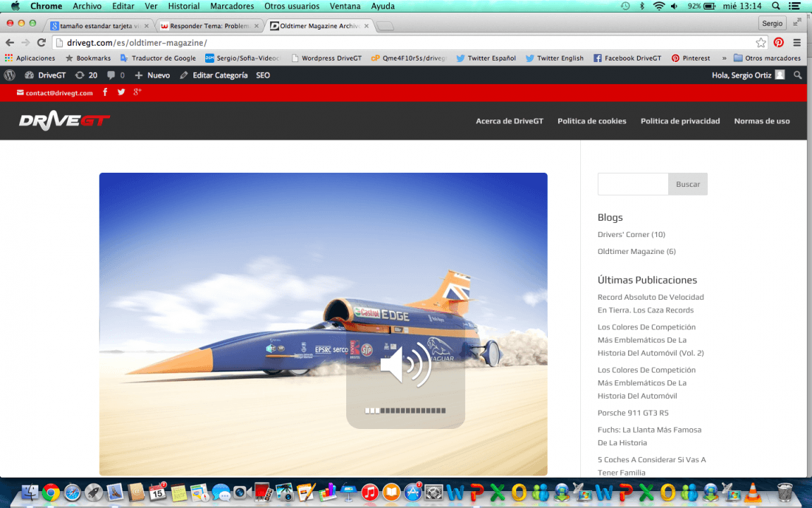Switch to the tamaño estandar tarjeta tab
Viewport: 812px width, 508px height.
tap(98, 26)
